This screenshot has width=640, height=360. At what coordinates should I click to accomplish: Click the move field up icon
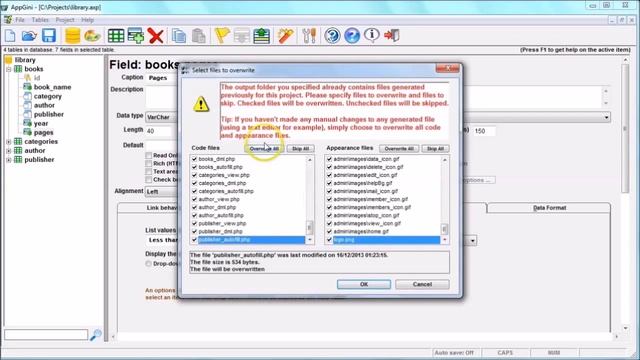pyautogui.click(x=262, y=36)
